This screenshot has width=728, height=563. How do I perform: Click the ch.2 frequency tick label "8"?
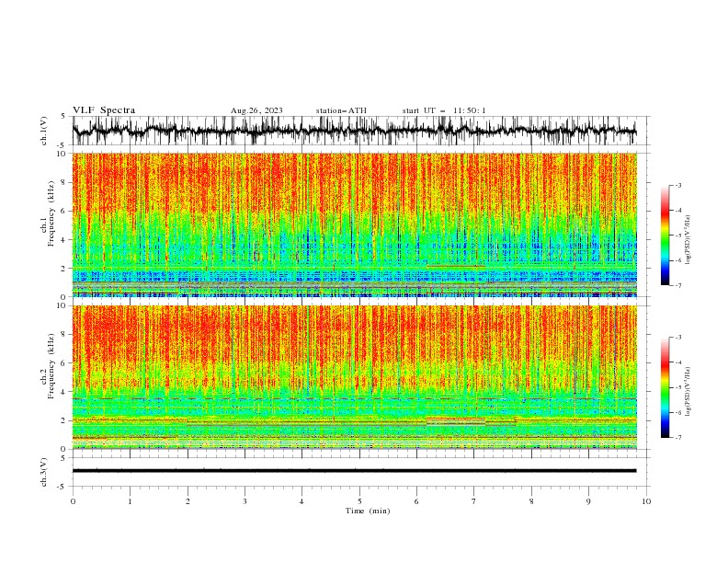click(63, 335)
